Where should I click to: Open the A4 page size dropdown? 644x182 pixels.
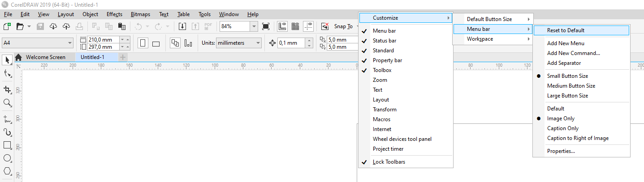[70, 43]
